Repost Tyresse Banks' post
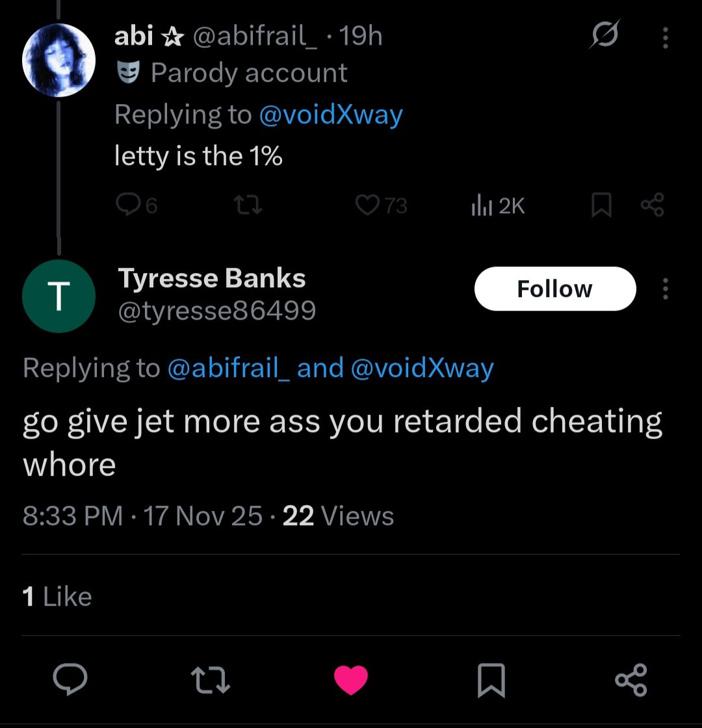The width and height of the screenshot is (702, 728). tap(211, 680)
